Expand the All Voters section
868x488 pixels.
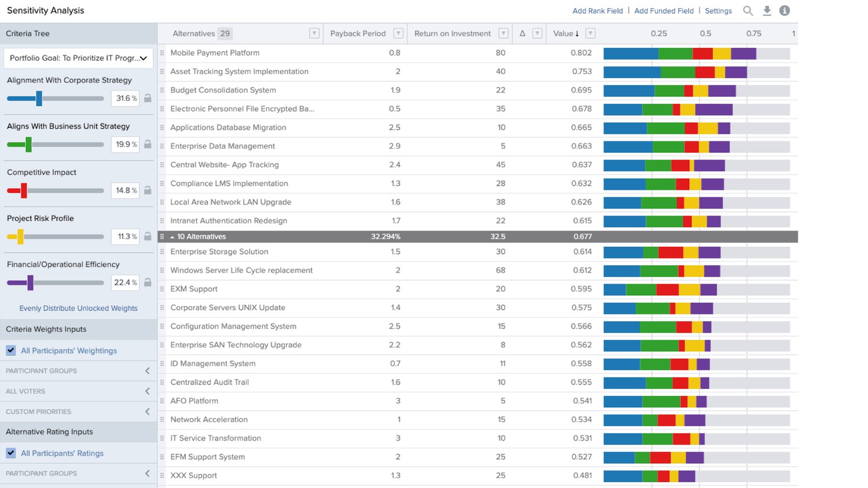[147, 391]
